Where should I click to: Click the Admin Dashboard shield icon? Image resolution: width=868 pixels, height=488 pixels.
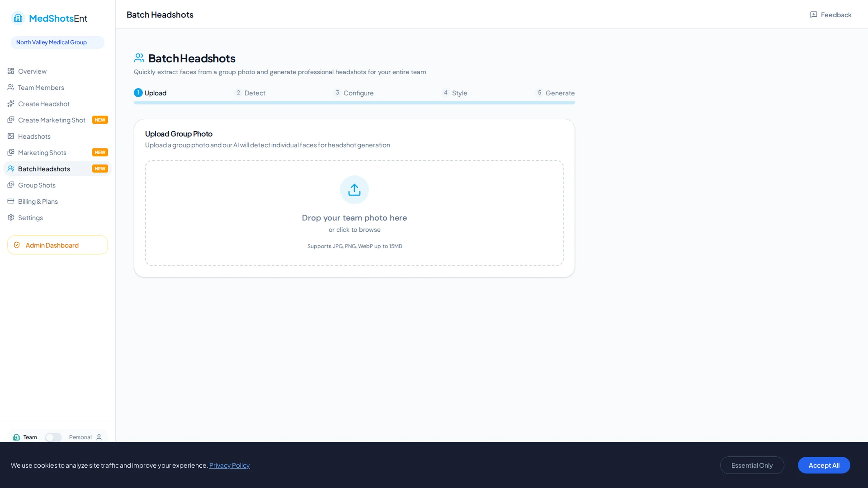pos(17,245)
